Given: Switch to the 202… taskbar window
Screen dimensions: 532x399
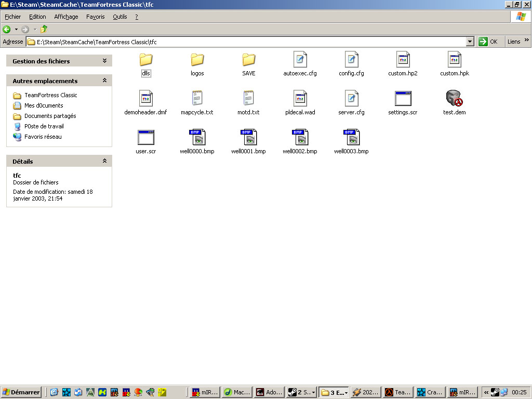Looking at the screenshot, I should tap(366, 392).
